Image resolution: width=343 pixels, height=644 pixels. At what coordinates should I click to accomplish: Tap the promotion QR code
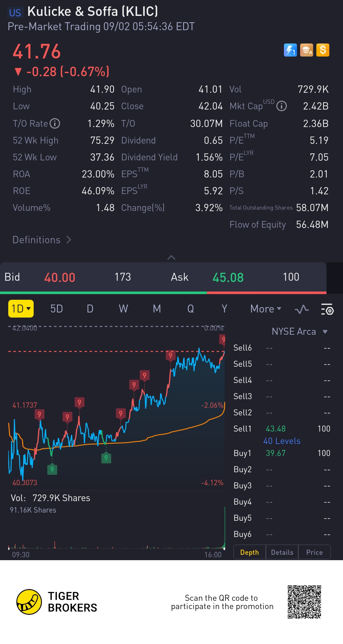tap(304, 602)
